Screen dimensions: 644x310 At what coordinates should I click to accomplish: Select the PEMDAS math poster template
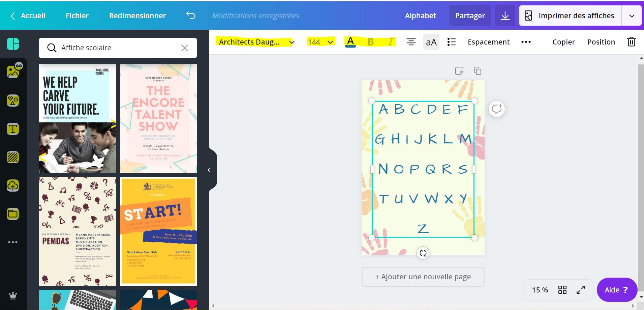(78, 231)
